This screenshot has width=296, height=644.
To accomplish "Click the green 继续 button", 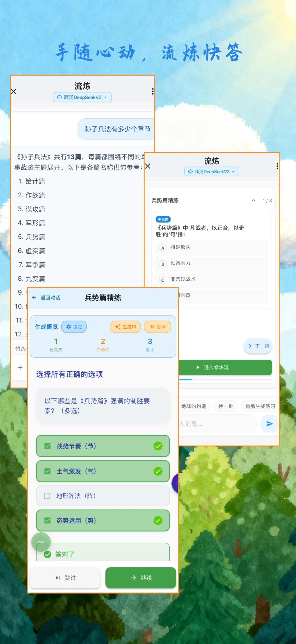I will (141, 578).
